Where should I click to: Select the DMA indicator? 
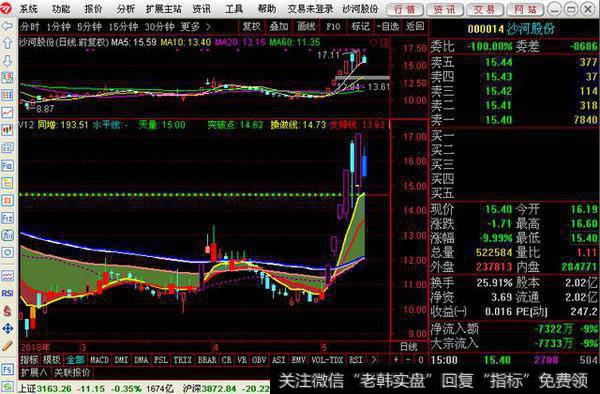point(141,360)
